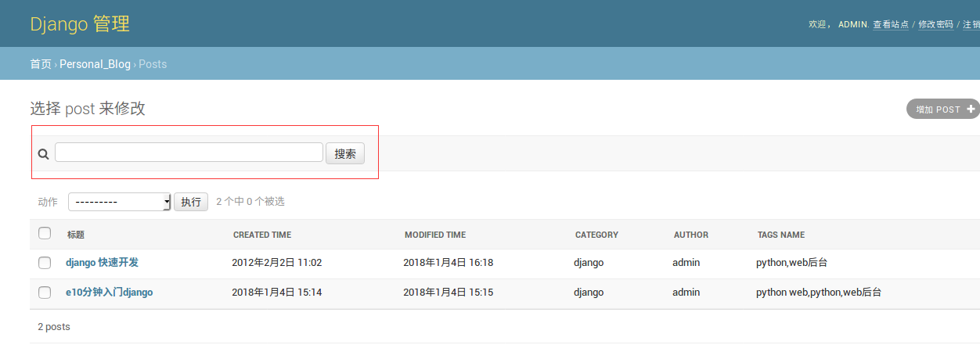The height and width of the screenshot is (352, 980).
Task: Click the plus icon on Add Post
Action: coord(971,110)
